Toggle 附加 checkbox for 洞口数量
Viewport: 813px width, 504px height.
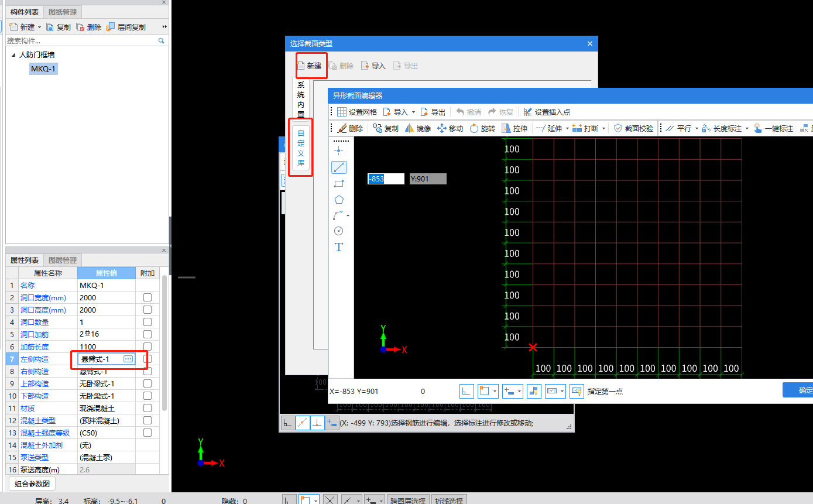point(147,322)
